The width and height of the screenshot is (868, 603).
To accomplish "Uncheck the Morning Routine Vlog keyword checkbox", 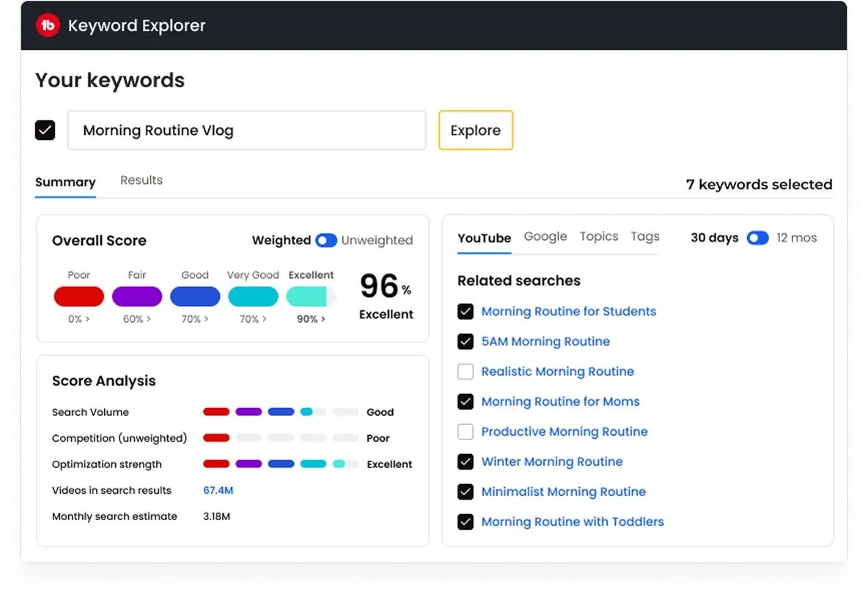I will 45,130.
